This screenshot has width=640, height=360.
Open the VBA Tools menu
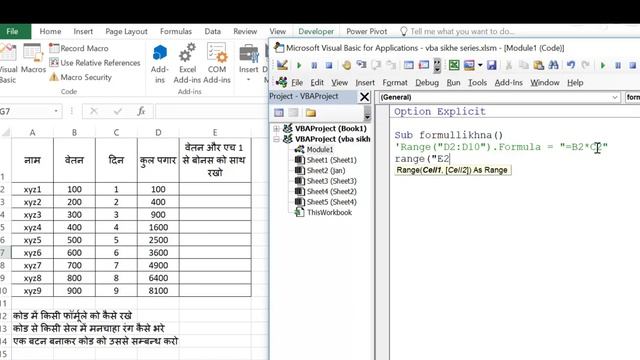click(477, 83)
